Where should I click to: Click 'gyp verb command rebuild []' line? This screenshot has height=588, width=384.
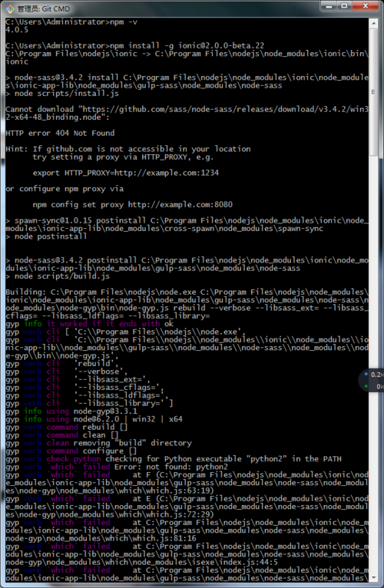point(67,427)
